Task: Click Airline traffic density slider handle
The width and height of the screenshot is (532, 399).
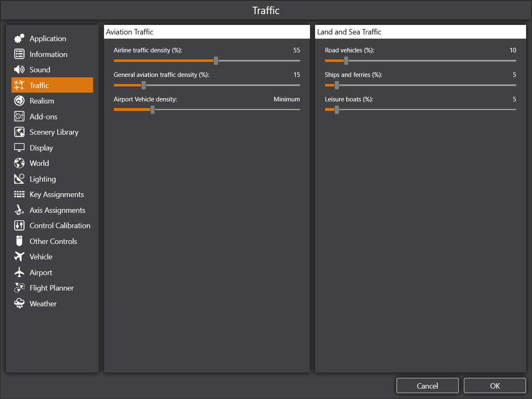Action: tap(216, 61)
